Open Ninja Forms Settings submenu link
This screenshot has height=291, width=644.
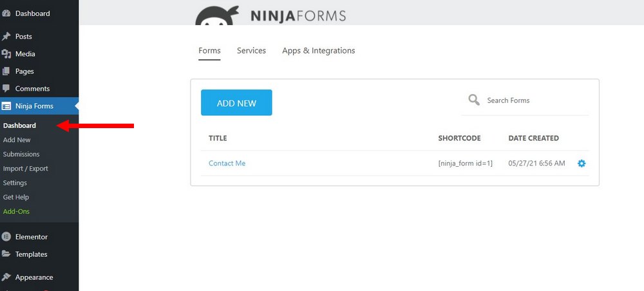coord(15,183)
